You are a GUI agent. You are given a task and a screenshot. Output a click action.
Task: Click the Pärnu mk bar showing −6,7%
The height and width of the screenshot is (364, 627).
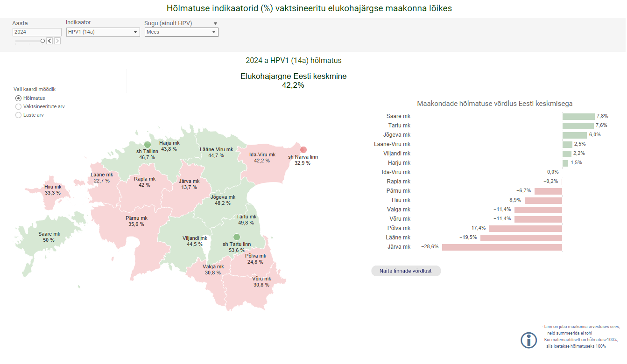pos(548,191)
